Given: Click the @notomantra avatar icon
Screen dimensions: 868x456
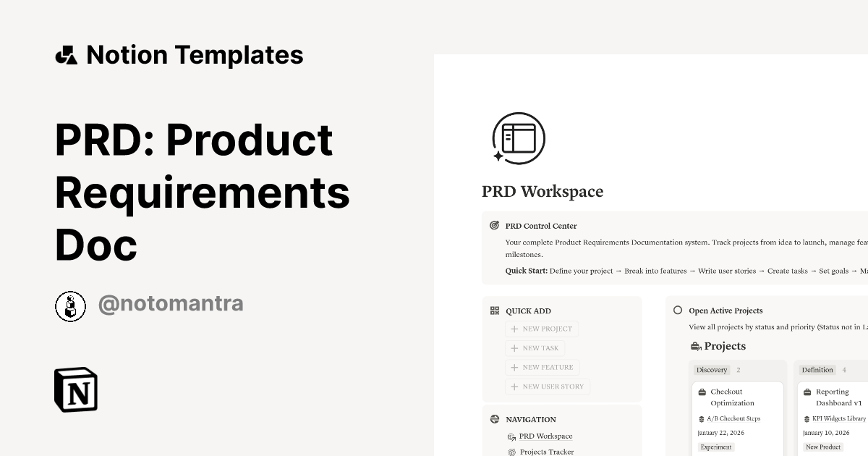Looking at the screenshot, I should point(70,305).
